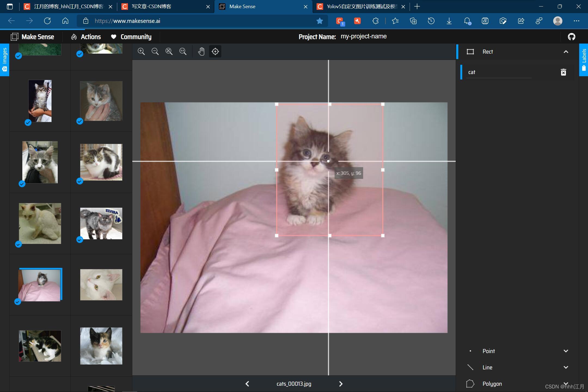
Task: Edit the project name field
Action: tap(364, 36)
